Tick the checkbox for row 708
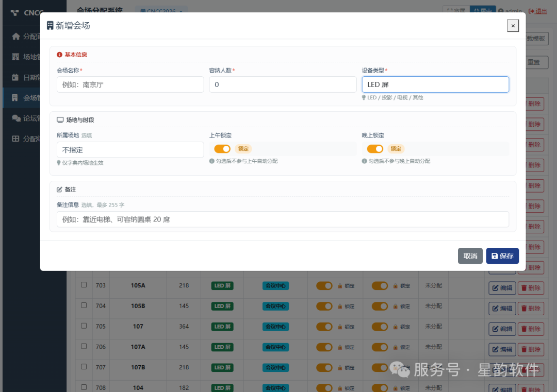557x392 pixels. (x=84, y=387)
